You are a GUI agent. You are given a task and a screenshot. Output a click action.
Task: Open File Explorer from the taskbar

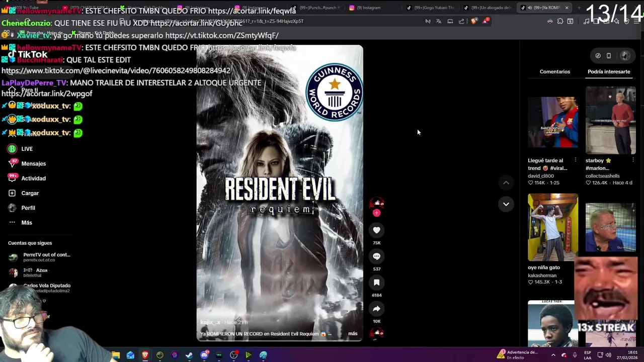pos(116,355)
